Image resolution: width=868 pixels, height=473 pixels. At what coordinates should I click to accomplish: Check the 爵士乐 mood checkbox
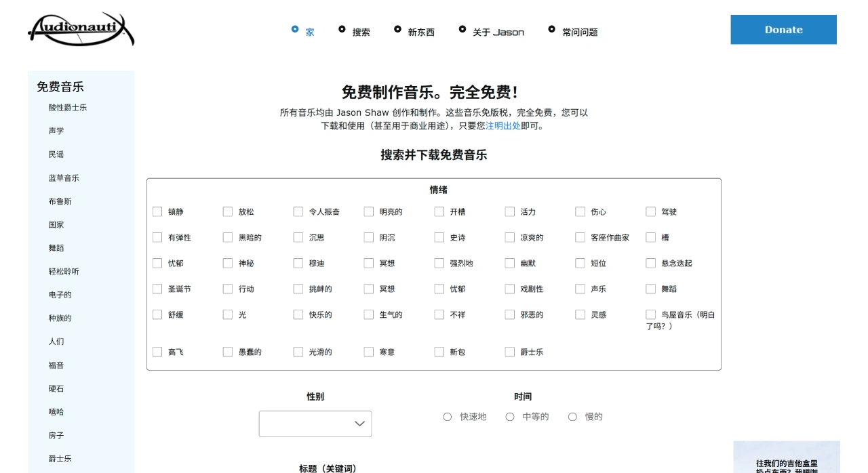tap(510, 352)
